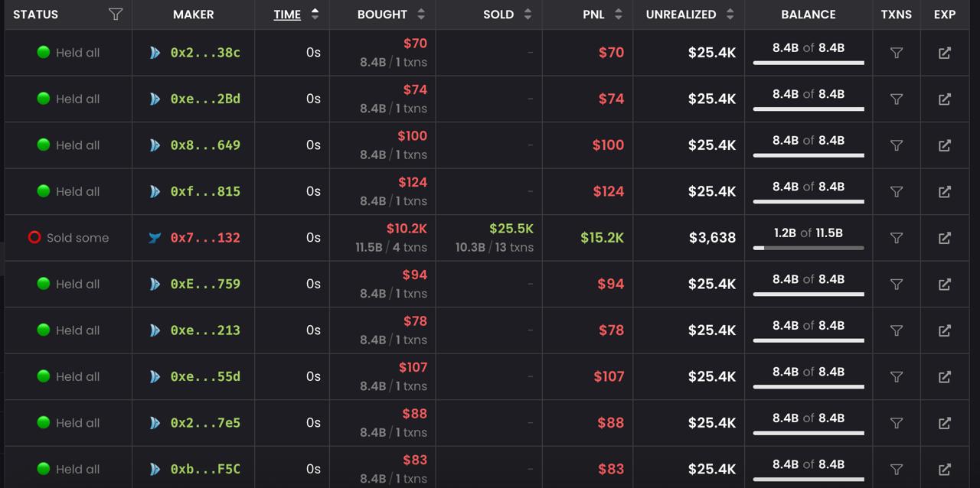Open maker address 0x2...7e5
980x488 pixels.
[x=205, y=422]
